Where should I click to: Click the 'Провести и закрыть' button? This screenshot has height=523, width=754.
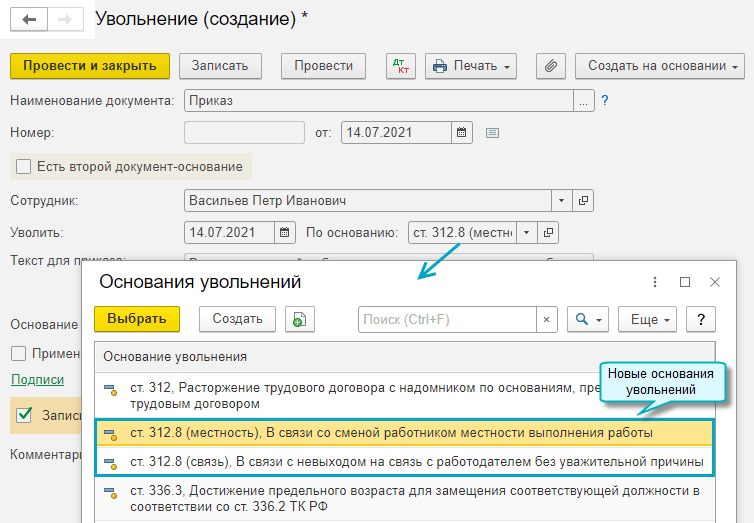click(x=90, y=66)
